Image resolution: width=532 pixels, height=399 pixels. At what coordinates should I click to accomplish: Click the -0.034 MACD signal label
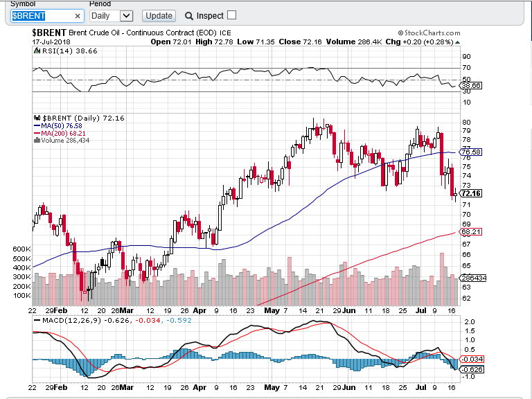click(x=472, y=359)
